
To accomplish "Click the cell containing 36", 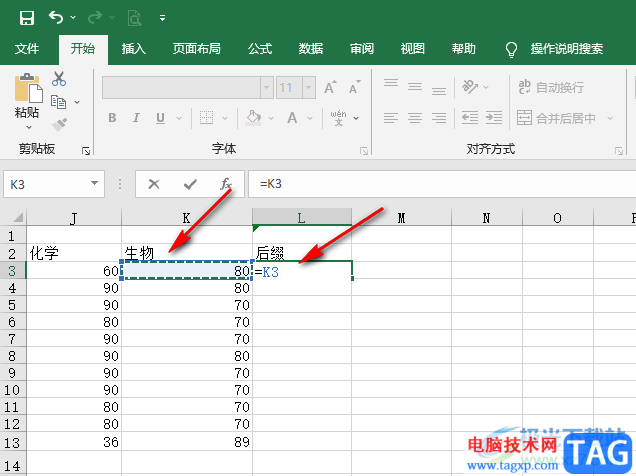I will (x=74, y=442).
